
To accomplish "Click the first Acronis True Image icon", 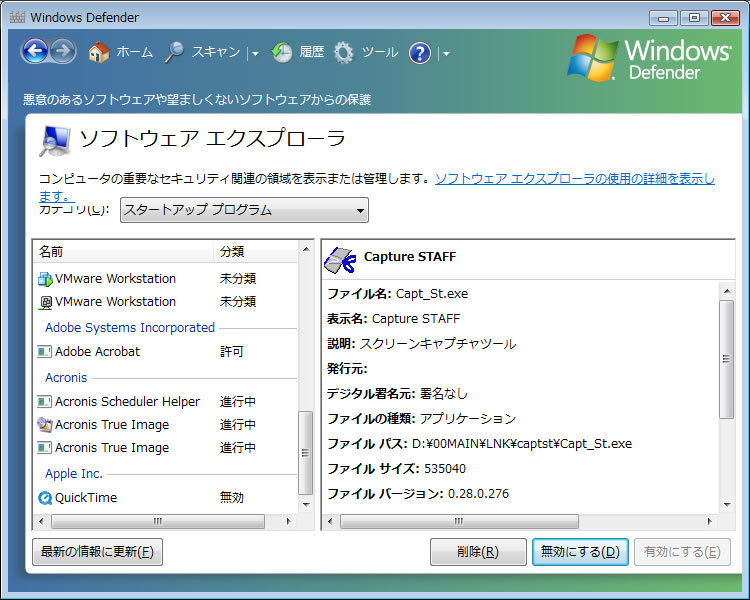I will pyautogui.click(x=44, y=424).
